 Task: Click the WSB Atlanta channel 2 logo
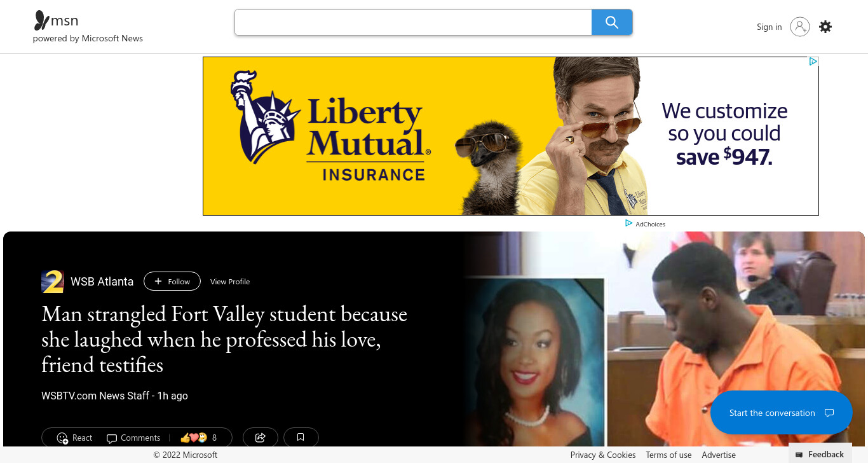(x=53, y=282)
